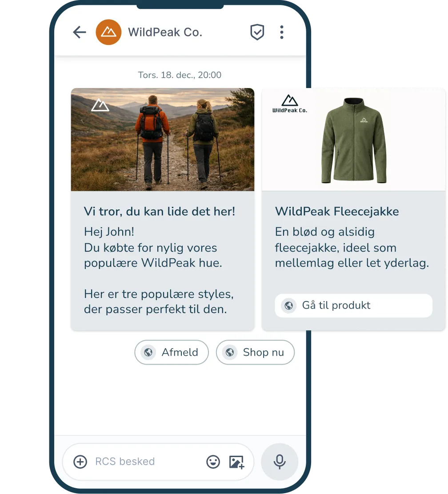This screenshot has height=494, width=448.
Task: Tap the Shop nu button
Action: coord(255,352)
